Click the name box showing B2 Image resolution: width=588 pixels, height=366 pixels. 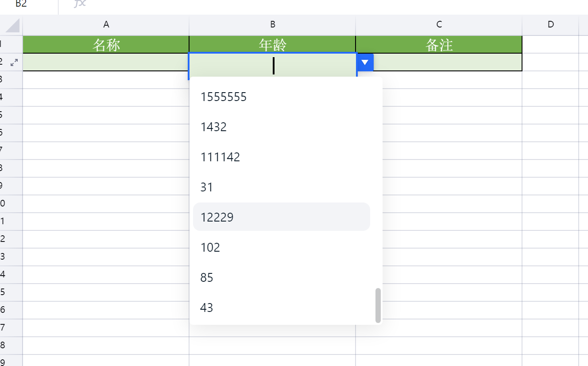(21, 4)
